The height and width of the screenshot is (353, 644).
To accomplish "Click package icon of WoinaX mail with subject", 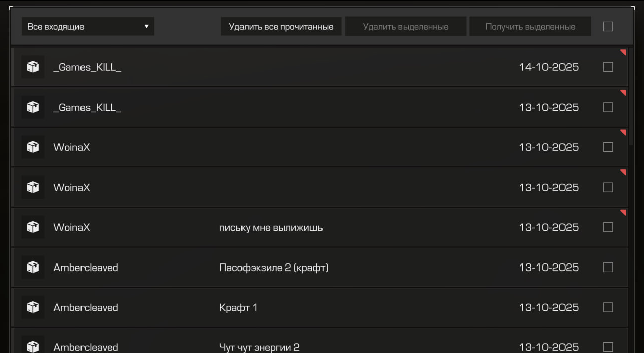I will pyautogui.click(x=33, y=227).
